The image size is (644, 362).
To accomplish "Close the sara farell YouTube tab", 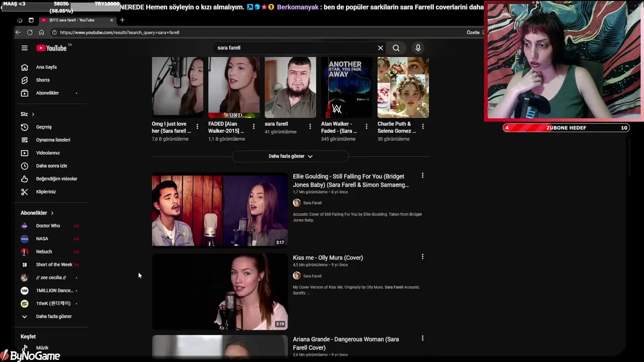I will (x=112, y=20).
